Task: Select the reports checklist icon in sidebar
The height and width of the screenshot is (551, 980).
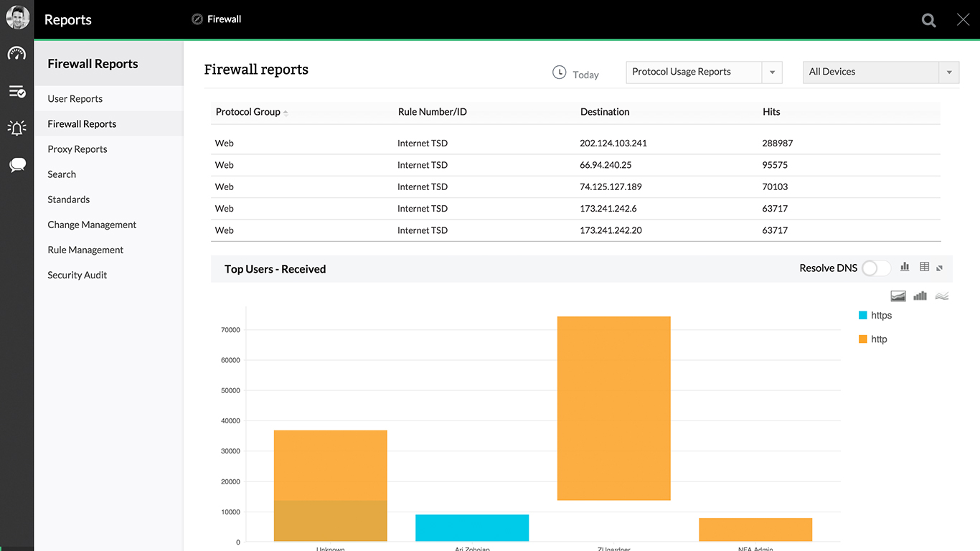Action: (17, 91)
